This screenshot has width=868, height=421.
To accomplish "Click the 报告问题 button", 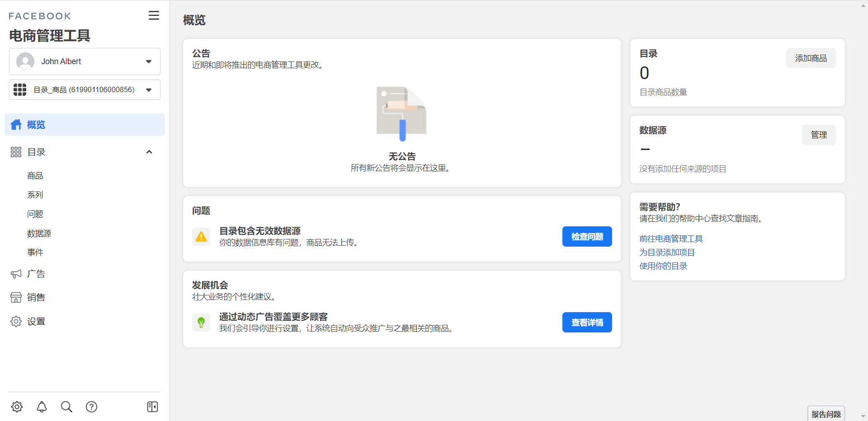I will [x=826, y=414].
